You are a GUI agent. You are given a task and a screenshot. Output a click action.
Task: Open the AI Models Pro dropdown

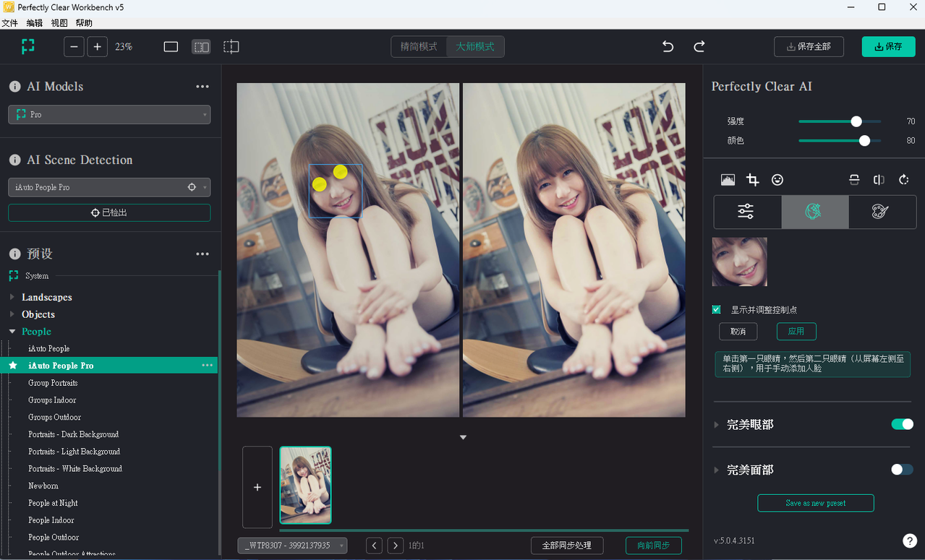coord(109,114)
